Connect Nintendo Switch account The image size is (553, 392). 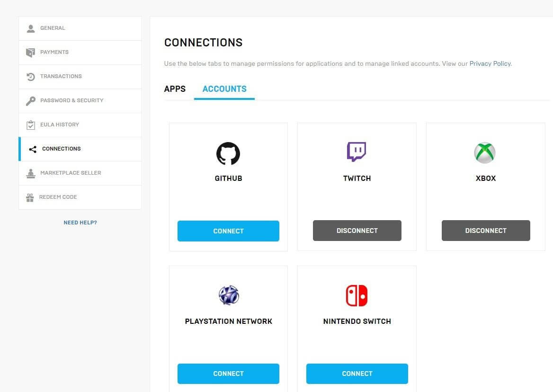click(x=357, y=374)
